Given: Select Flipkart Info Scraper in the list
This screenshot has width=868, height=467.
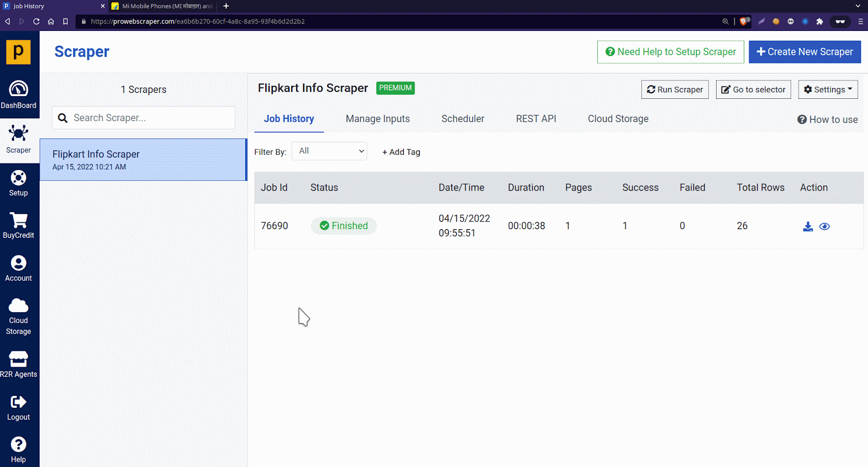Looking at the screenshot, I should tap(143, 160).
